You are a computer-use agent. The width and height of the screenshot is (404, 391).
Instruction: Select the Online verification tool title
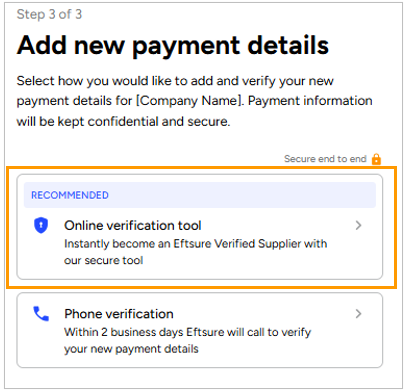[x=133, y=226]
